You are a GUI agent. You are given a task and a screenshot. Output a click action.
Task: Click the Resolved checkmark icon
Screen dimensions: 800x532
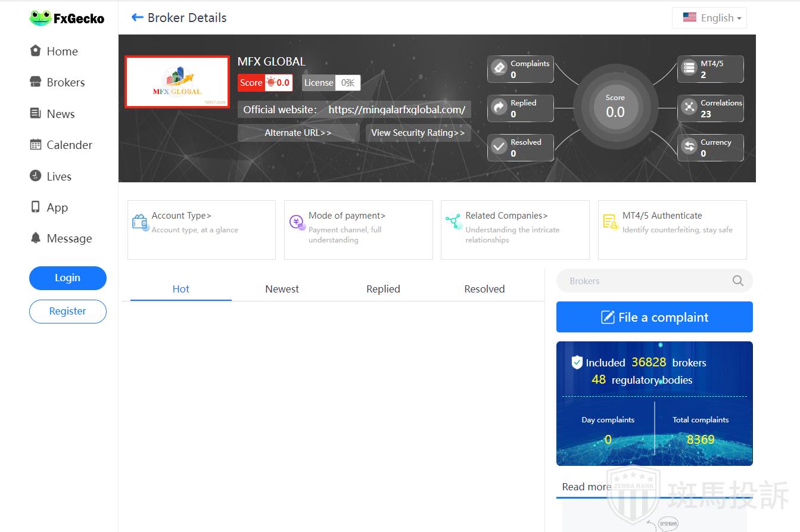click(499, 147)
